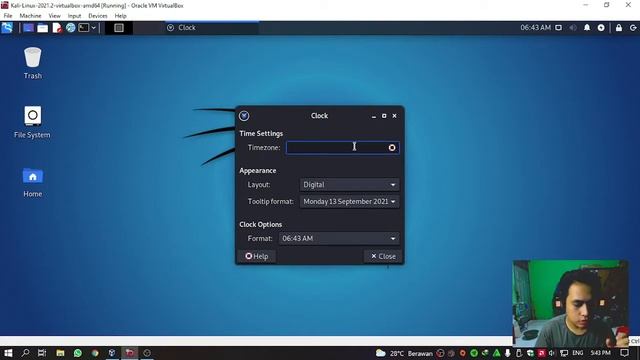
Task: Open the Format 06:43 AM dropdown
Action: coord(339,238)
